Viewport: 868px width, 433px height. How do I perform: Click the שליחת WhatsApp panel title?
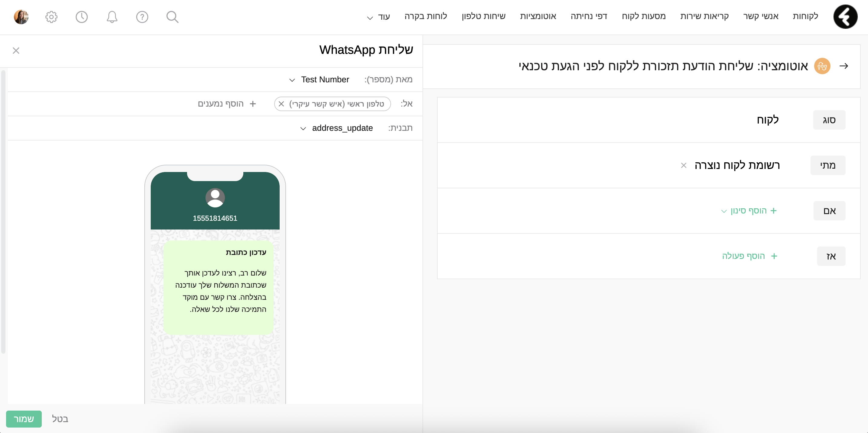pyautogui.click(x=366, y=50)
